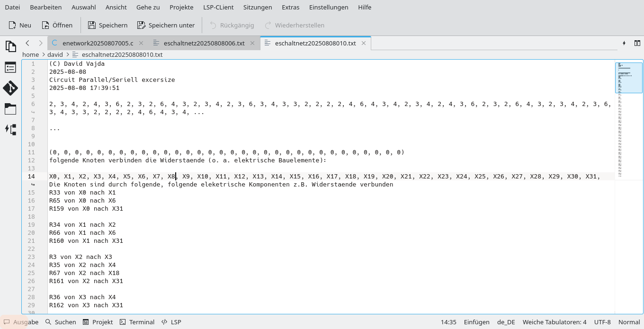This screenshot has height=329, width=644.
Task: Open the Symbols outline sidebar icon
Action: tap(10, 67)
